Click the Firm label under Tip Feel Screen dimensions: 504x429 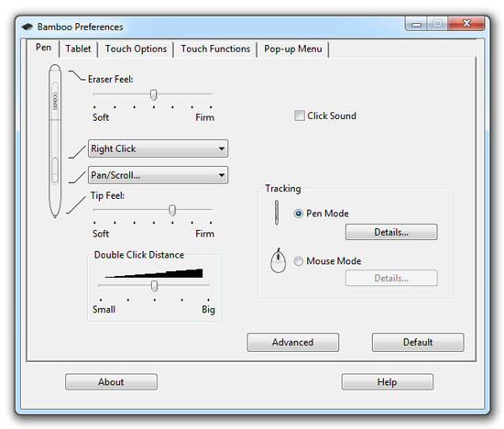(x=204, y=234)
